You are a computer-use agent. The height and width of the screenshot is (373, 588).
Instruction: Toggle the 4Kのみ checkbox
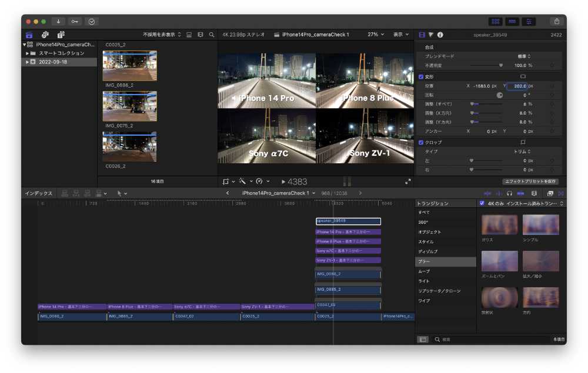[x=482, y=203]
